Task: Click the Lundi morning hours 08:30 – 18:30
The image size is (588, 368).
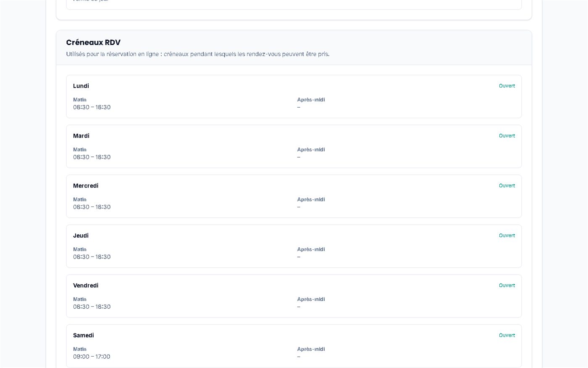Action: pos(92,107)
